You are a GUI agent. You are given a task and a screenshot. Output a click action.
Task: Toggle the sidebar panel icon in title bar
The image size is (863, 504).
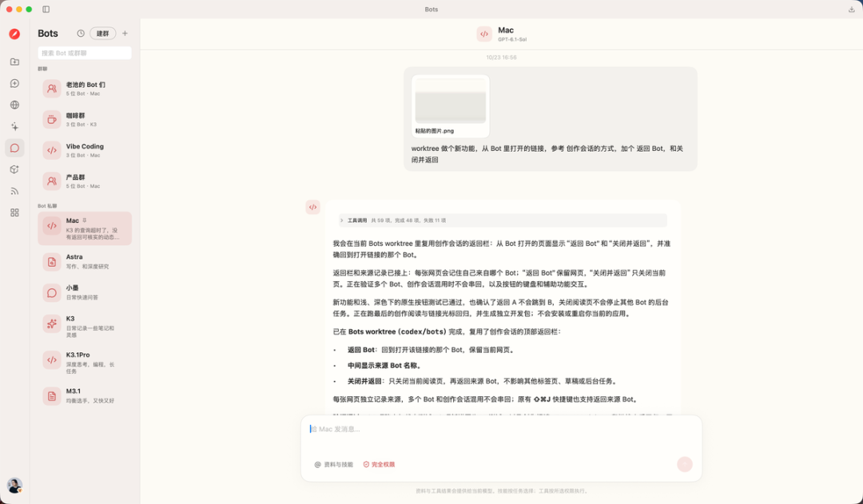click(46, 10)
